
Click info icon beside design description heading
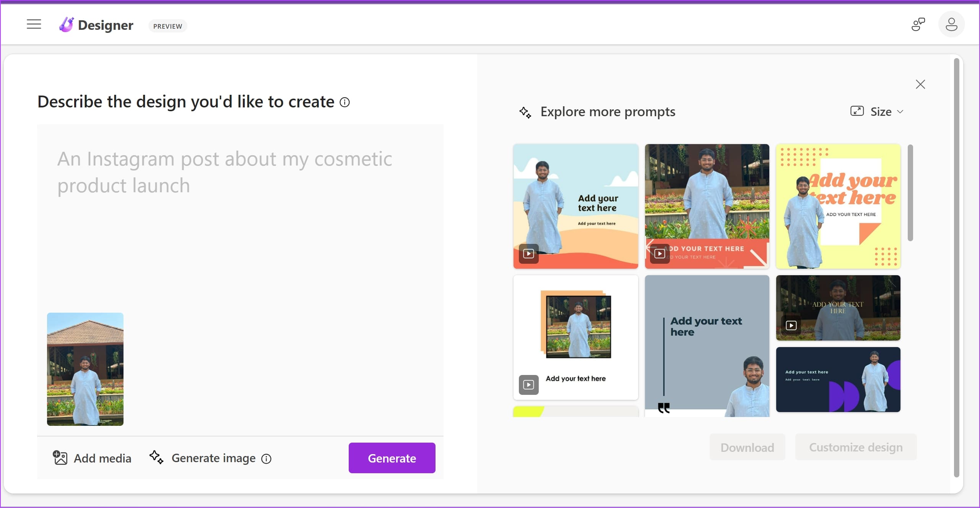pyautogui.click(x=345, y=102)
